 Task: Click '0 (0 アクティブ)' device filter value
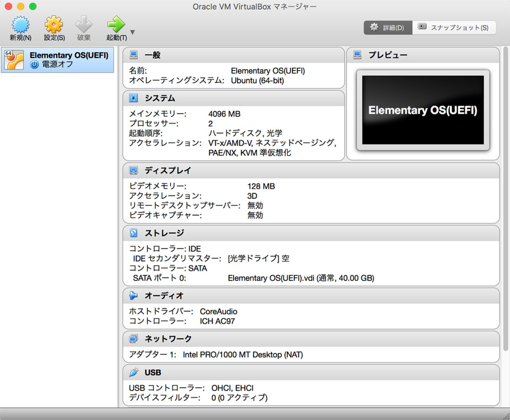pyautogui.click(x=240, y=398)
